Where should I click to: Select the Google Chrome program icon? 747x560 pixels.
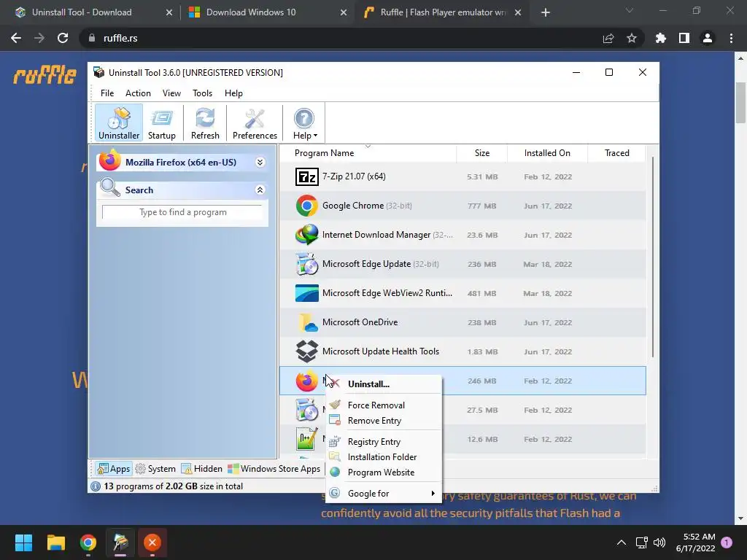click(306, 206)
